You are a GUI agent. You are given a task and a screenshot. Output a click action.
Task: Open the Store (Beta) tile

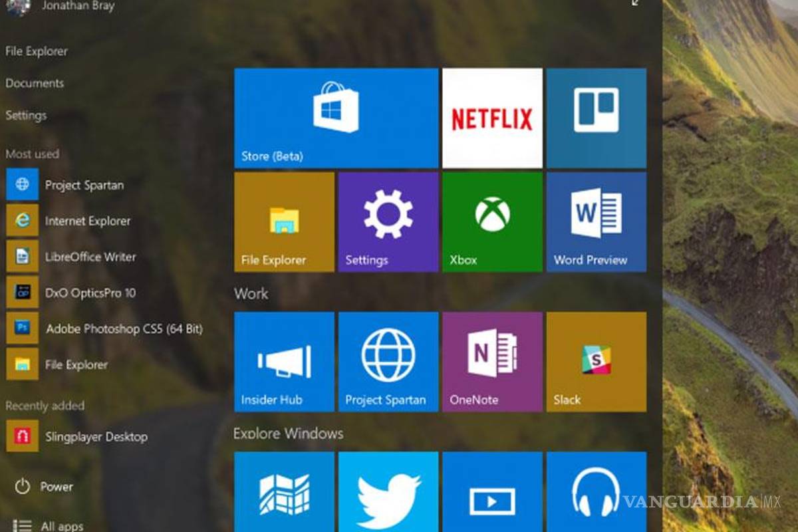tap(334, 116)
